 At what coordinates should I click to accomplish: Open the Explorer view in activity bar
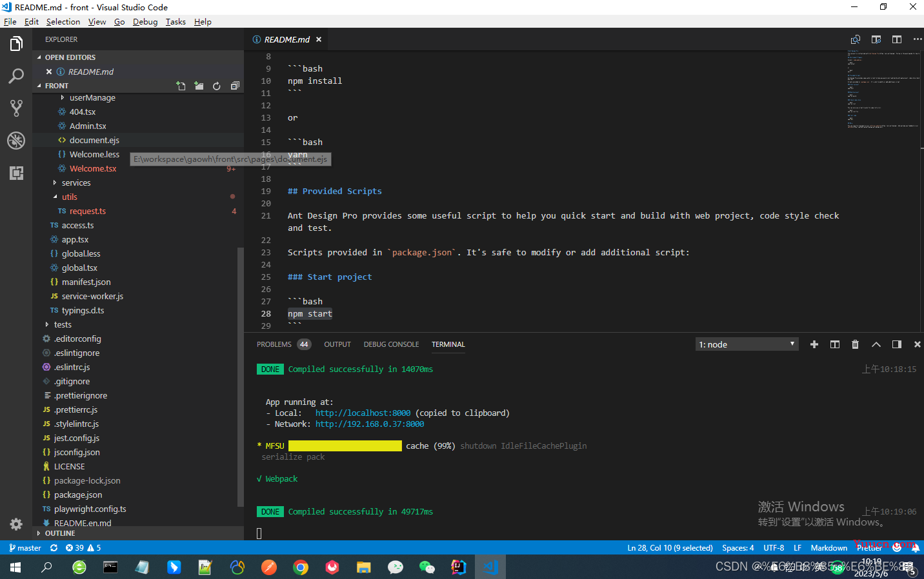pyautogui.click(x=16, y=44)
